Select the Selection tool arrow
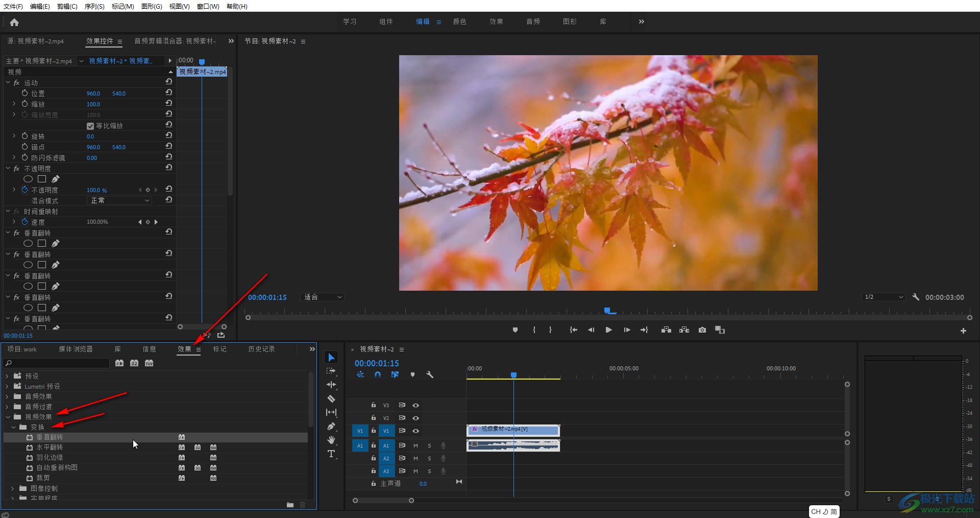The width and height of the screenshot is (980, 518). click(331, 357)
